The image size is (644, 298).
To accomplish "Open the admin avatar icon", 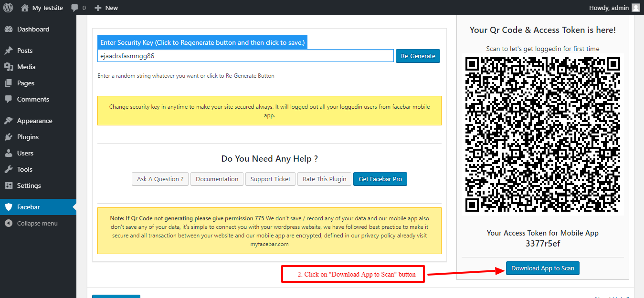I will pyautogui.click(x=636, y=8).
